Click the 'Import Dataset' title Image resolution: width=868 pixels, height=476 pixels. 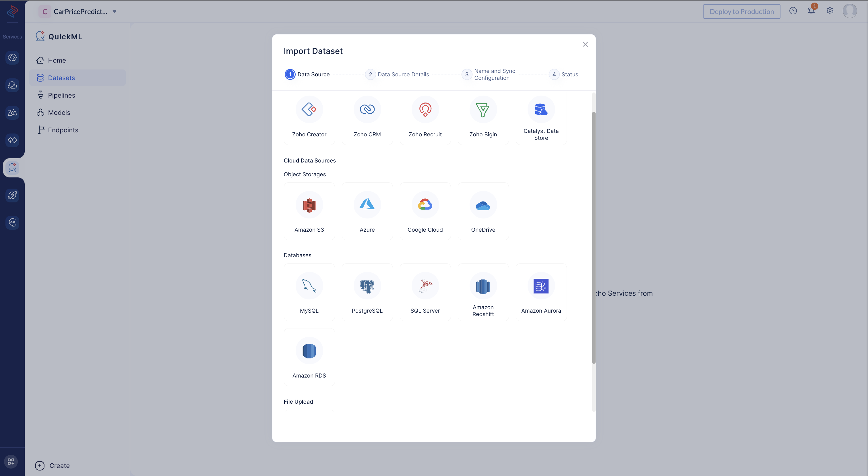313,51
